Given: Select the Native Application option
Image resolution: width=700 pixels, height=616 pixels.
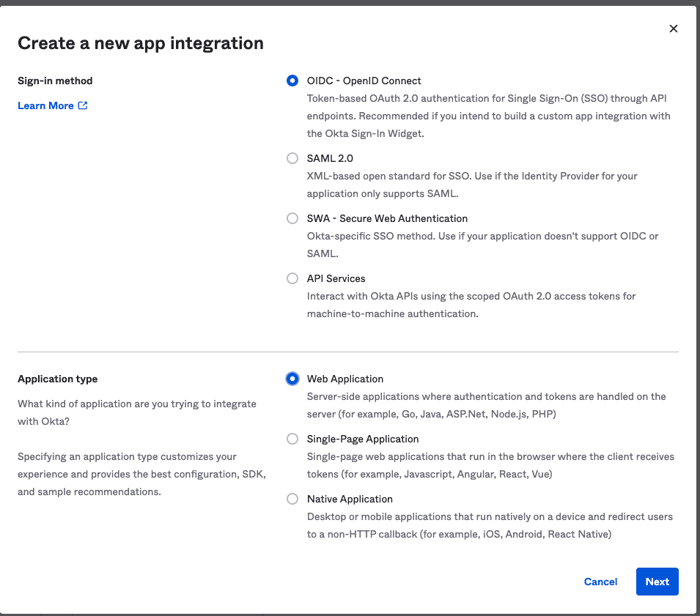Looking at the screenshot, I should (292, 499).
